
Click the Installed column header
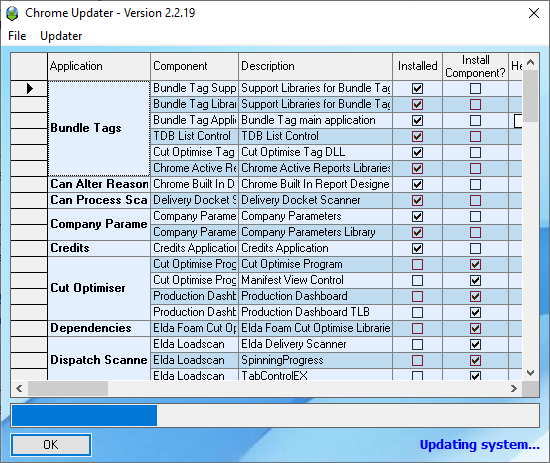point(417,66)
